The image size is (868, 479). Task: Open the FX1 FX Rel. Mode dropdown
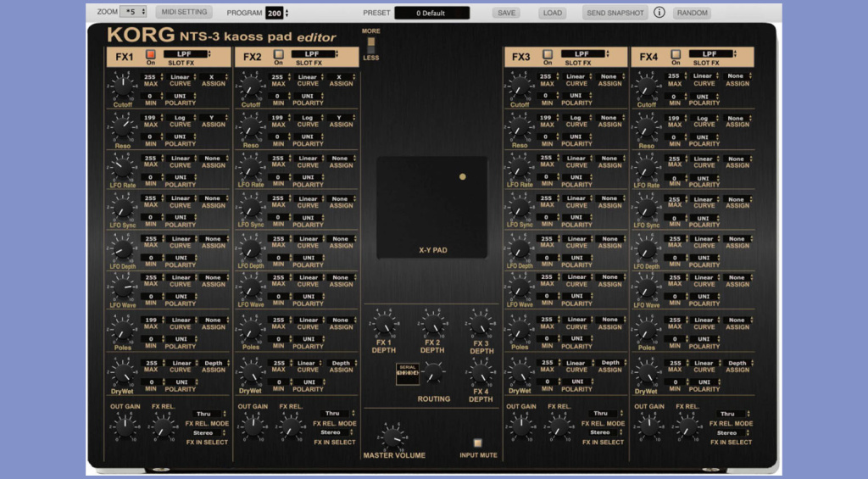pos(204,414)
